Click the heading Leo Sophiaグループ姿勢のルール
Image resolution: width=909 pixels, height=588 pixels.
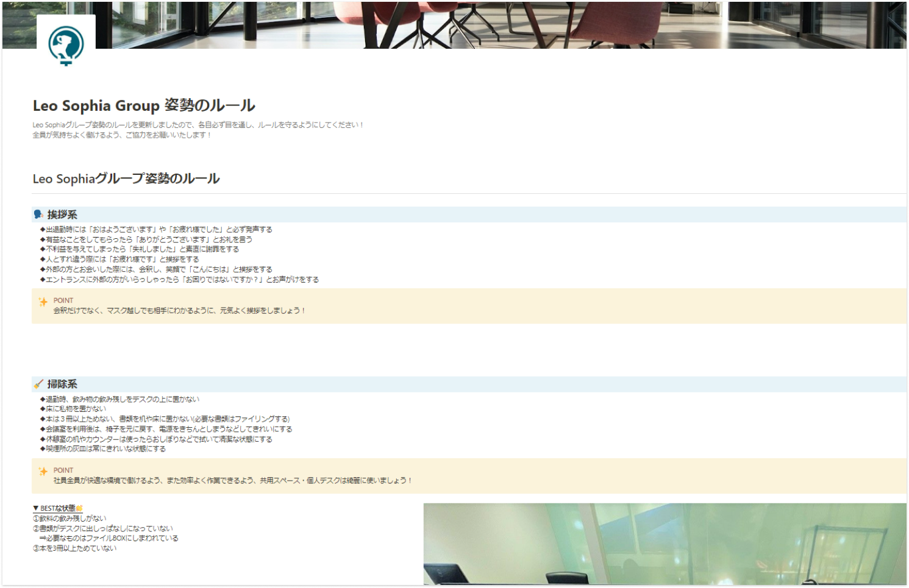[126, 179]
